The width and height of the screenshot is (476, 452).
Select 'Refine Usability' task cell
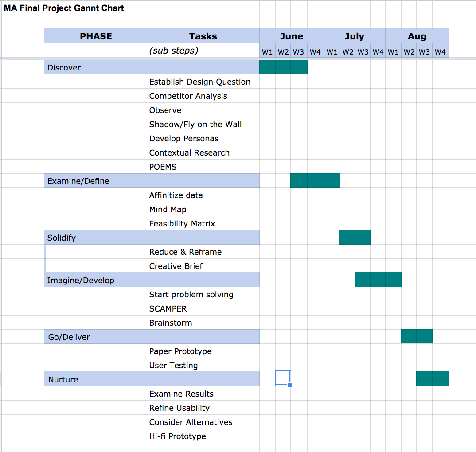pyautogui.click(x=203, y=408)
